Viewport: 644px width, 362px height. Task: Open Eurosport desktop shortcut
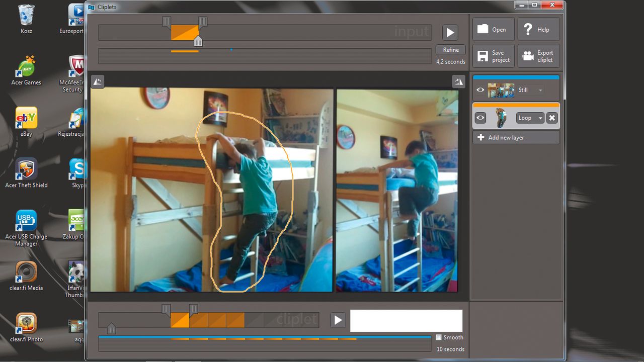[x=73, y=19]
